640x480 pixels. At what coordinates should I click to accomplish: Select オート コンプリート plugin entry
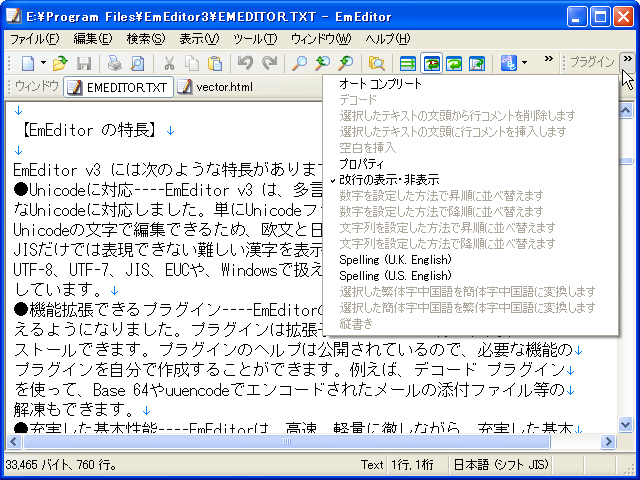click(x=470, y=84)
